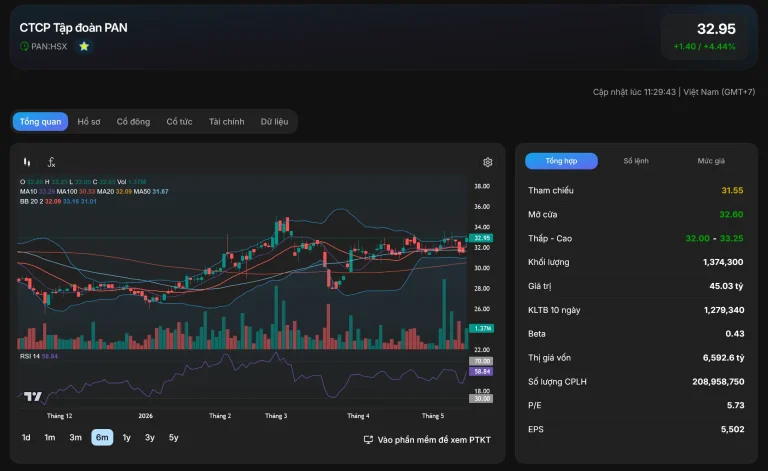Viewport: 768px width, 471px height.
Task: Set chart range to 3y
Action: 150,437
